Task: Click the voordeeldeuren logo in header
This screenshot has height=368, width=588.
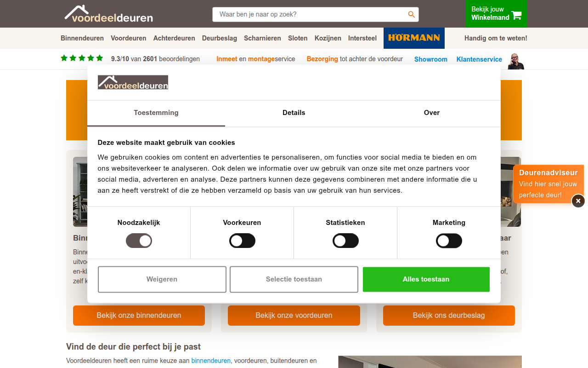Action: (108, 14)
